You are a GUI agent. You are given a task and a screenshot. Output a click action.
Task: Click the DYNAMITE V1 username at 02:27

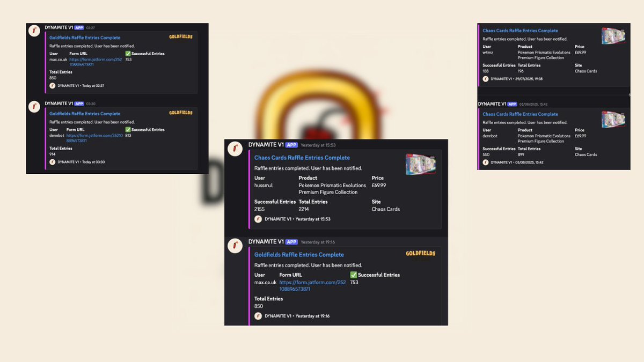click(58, 27)
